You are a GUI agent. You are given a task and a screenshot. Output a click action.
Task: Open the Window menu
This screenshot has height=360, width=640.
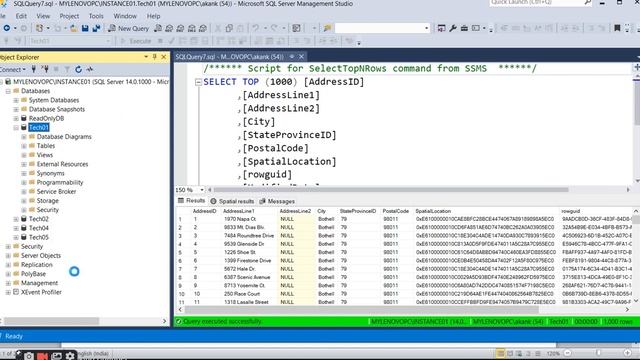pos(125,16)
